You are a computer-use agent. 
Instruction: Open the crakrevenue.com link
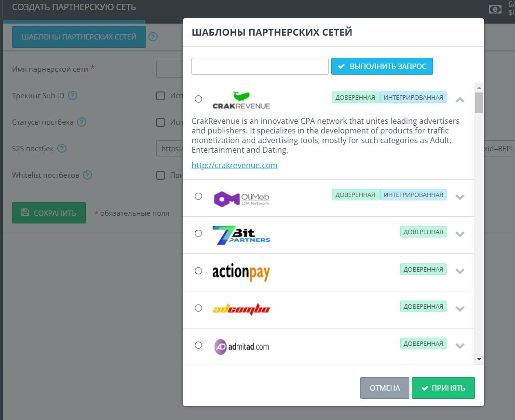[x=234, y=165]
